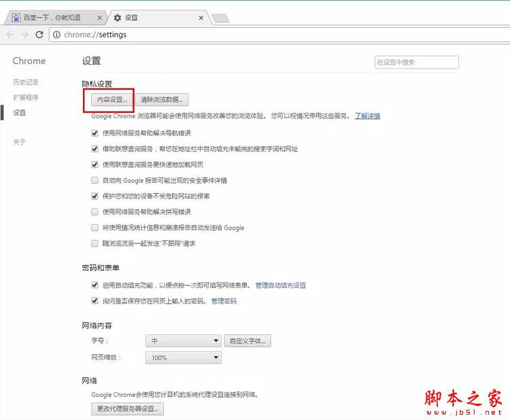Open the 了解详情 link
The height and width of the screenshot is (420, 510).
click(x=367, y=116)
